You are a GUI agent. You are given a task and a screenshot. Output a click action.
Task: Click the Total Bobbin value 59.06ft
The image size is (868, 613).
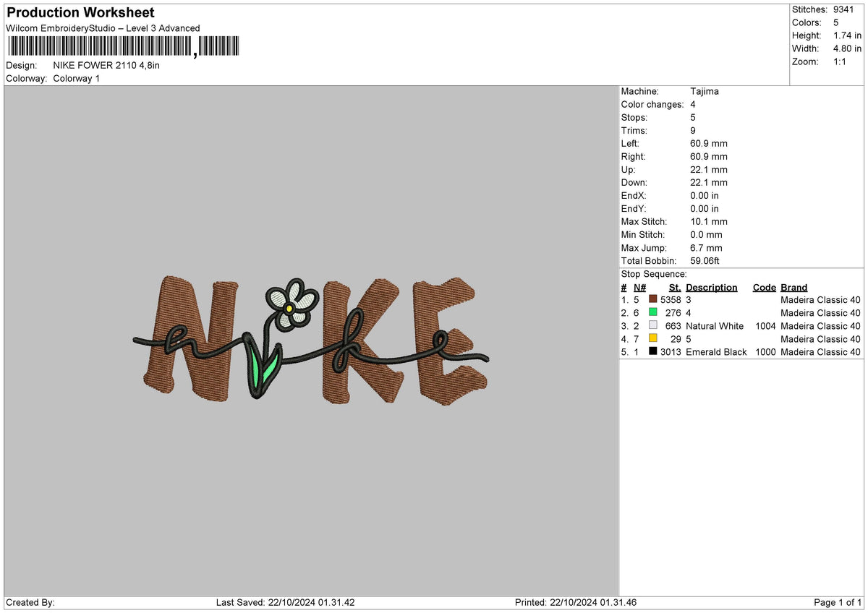(705, 260)
